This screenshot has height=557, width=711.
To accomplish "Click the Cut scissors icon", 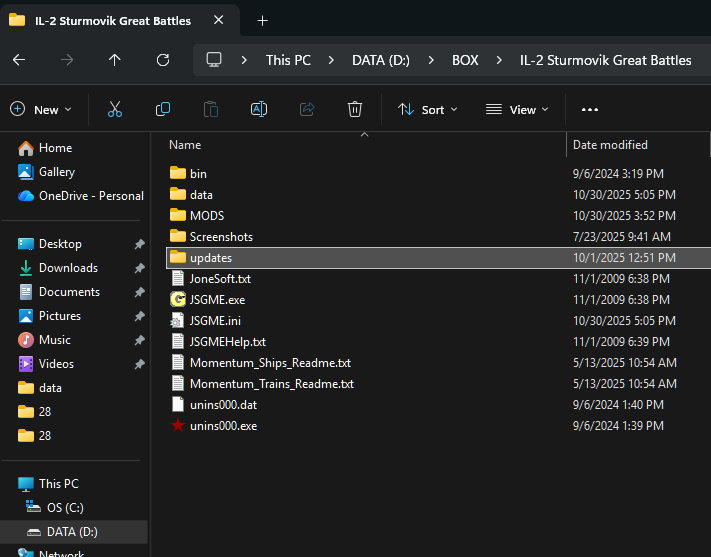I will click(x=115, y=109).
